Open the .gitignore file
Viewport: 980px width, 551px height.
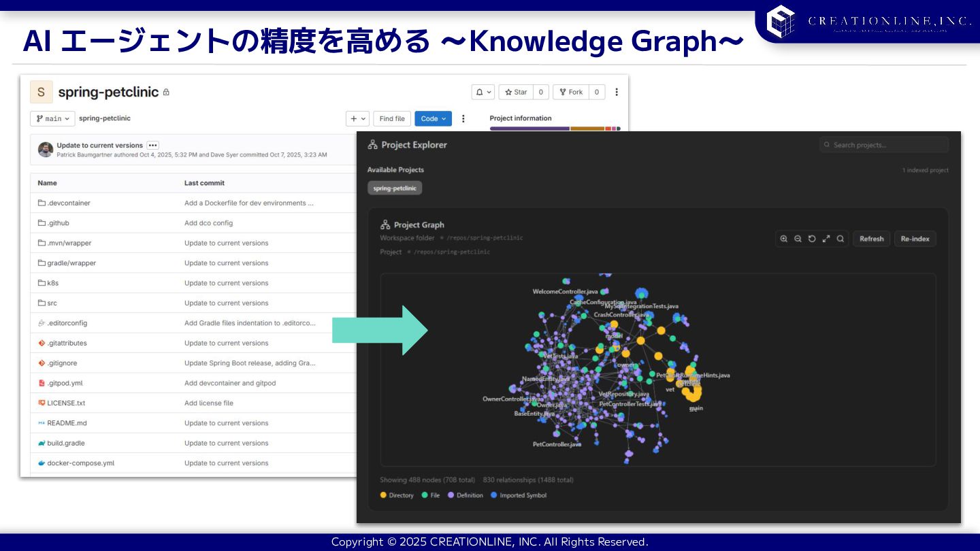pos(62,363)
